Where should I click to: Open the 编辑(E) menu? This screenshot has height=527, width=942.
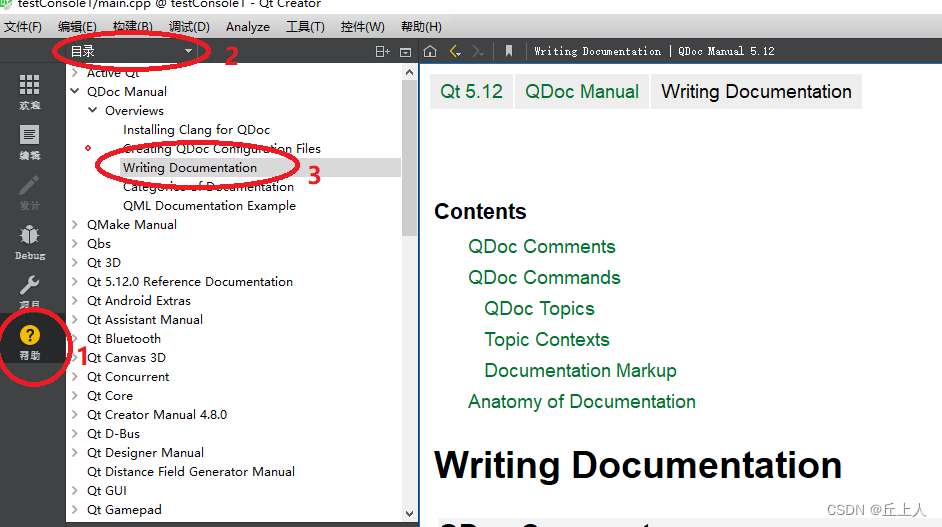[x=77, y=26]
